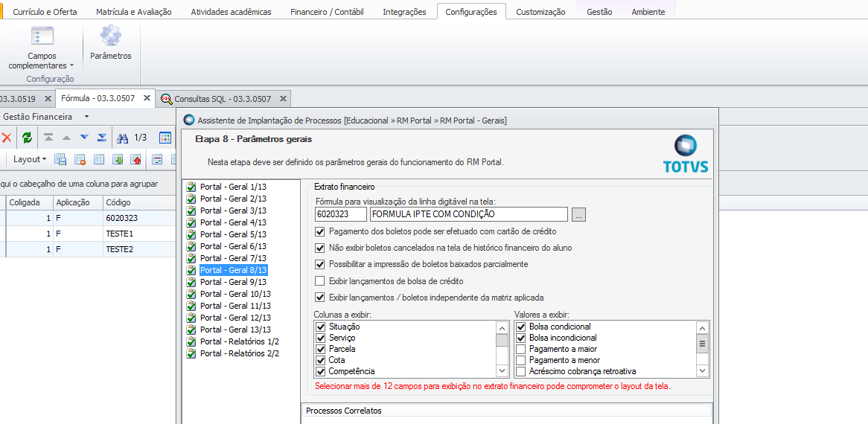Click check icon beside Portal - Geral 1/13

click(191, 186)
